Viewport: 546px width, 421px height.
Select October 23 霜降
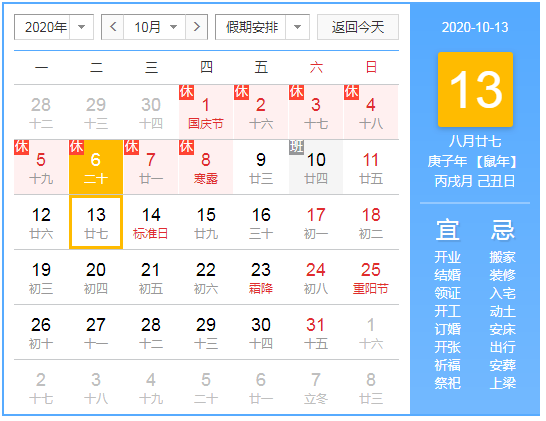pyautogui.click(x=261, y=278)
